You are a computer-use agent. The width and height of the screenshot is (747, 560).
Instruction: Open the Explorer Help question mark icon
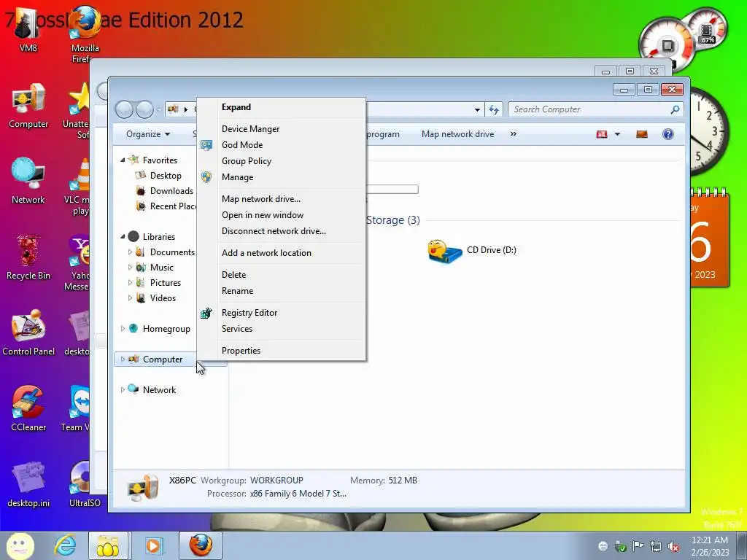coord(668,134)
